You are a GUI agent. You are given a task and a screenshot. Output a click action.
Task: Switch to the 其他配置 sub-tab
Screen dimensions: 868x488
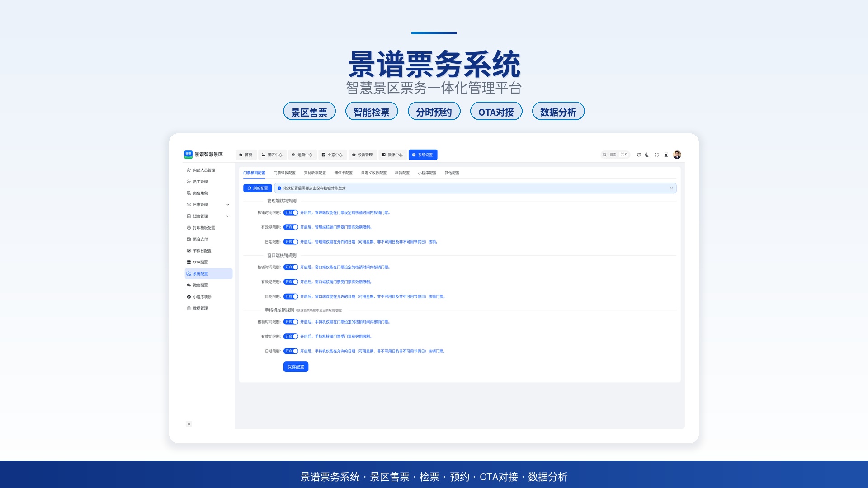452,173
